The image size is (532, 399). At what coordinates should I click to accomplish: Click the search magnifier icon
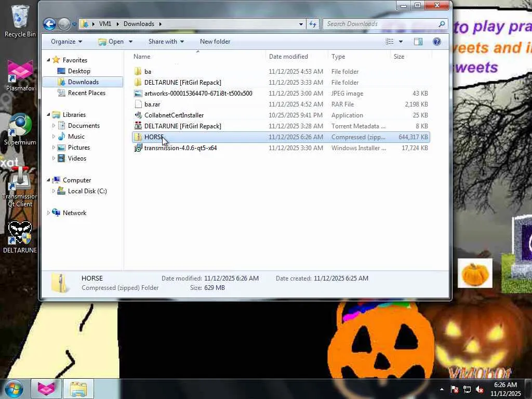pos(442,24)
